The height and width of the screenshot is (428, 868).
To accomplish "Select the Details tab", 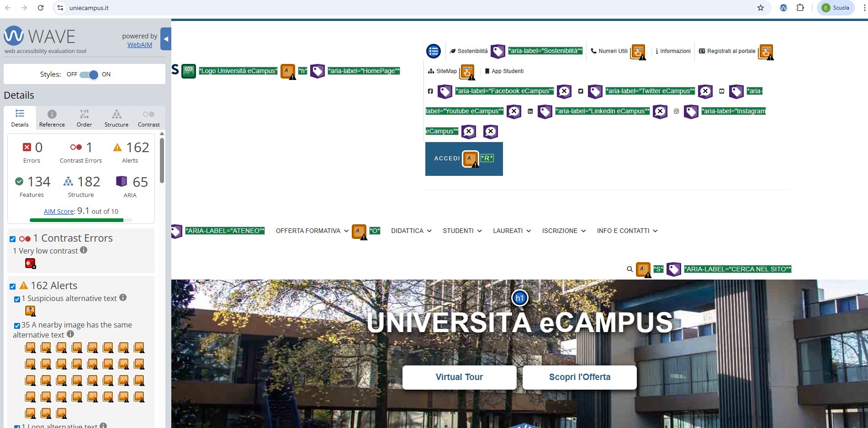I will pos(20,118).
